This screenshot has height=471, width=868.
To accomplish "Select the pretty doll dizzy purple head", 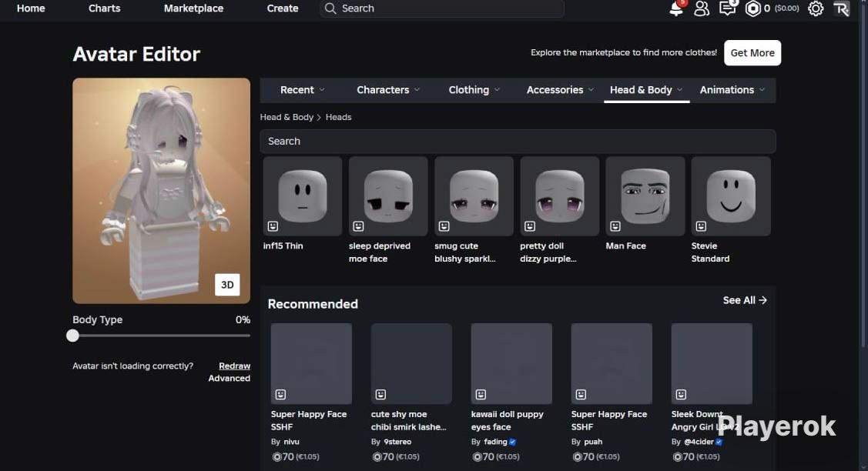I will 560,196.
